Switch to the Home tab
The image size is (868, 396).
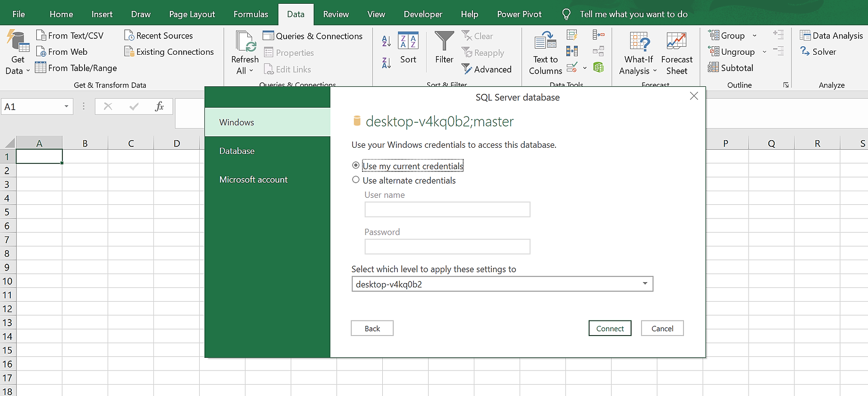tap(61, 14)
